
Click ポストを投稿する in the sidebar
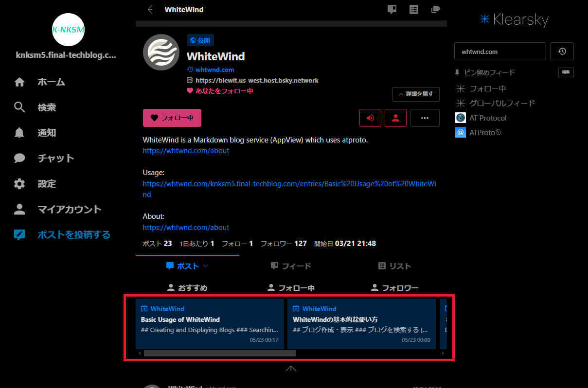pos(74,235)
